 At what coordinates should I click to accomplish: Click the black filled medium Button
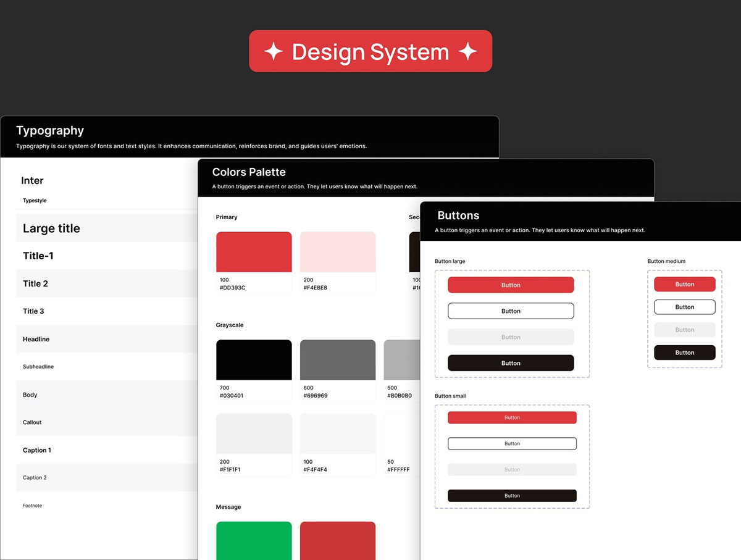click(685, 353)
